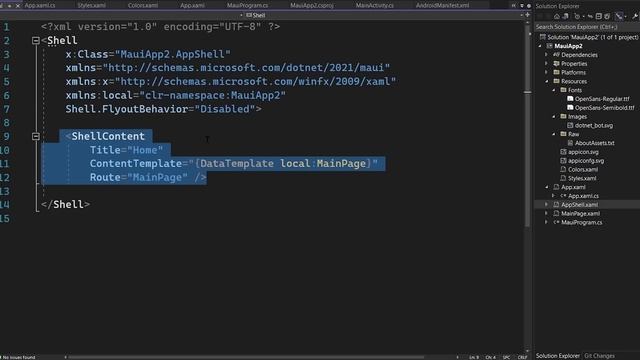Open the document tabs overflow dropdown
This screenshot has width=640, height=360.
[522, 6]
